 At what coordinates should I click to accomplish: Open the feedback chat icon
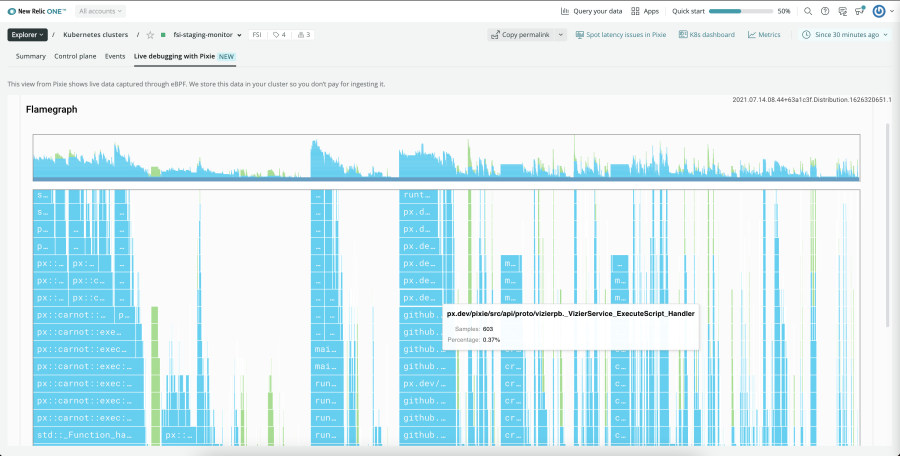tap(843, 11)
